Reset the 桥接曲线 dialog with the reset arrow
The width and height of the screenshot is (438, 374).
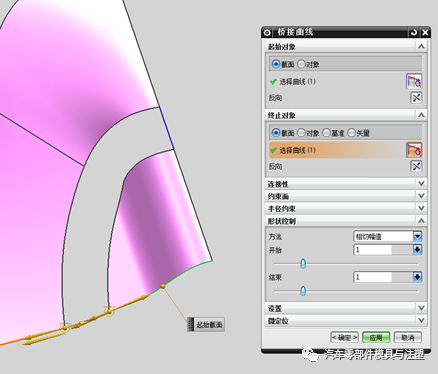point(414,33)
